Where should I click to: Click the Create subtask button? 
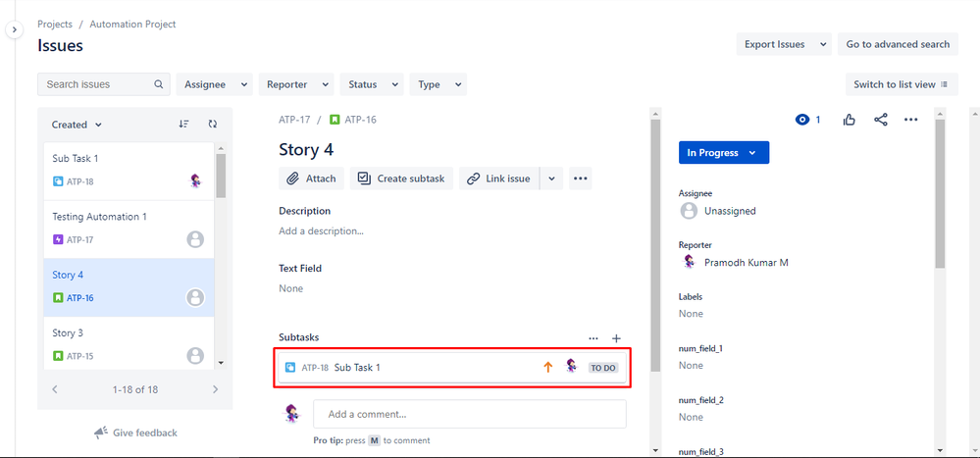(401, 178)
